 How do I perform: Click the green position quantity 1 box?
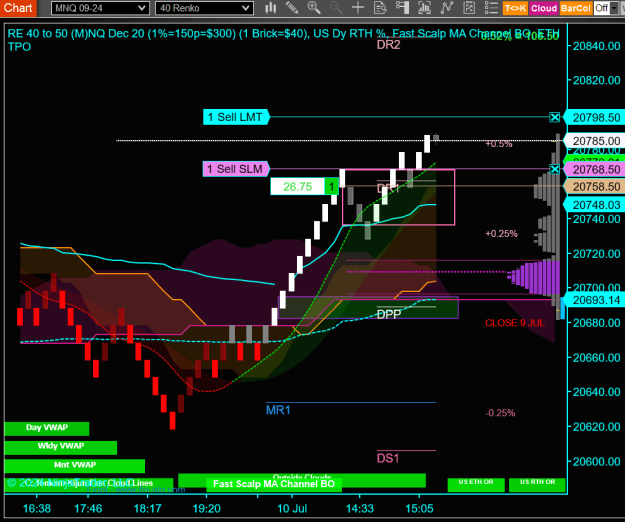(331, 186)
